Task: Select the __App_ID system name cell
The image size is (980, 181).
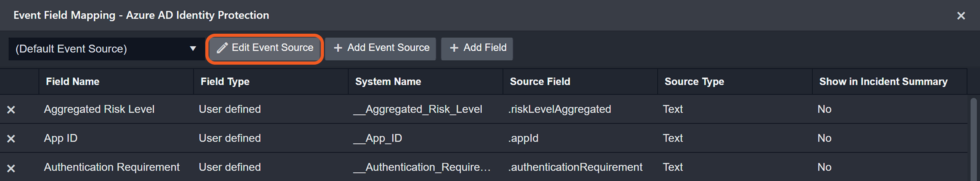Action: (378, 138)
